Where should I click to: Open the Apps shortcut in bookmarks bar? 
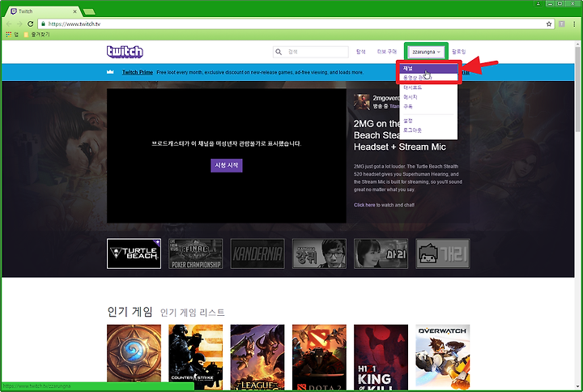pos(12,34)
